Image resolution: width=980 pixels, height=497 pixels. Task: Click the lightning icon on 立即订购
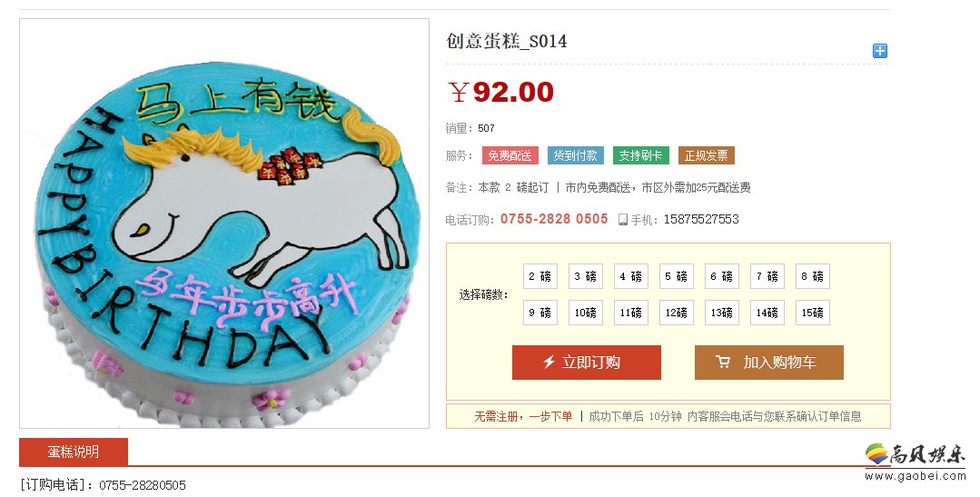pos(549,362)
